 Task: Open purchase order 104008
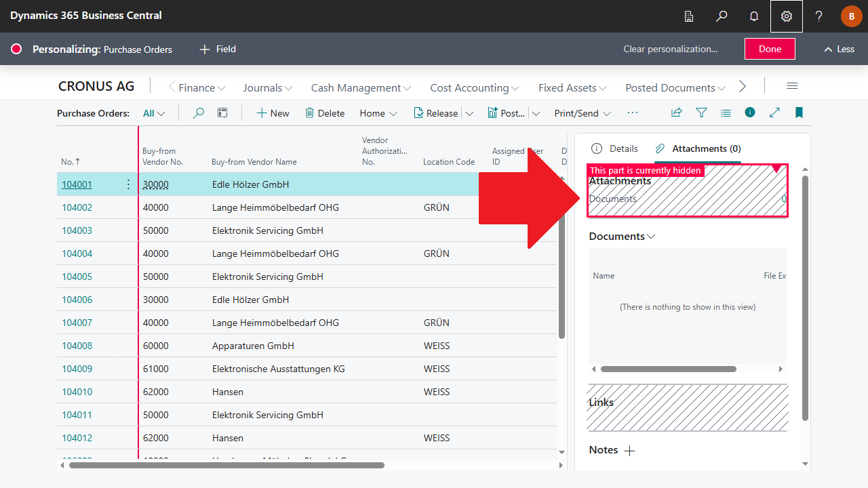point(77,346)
